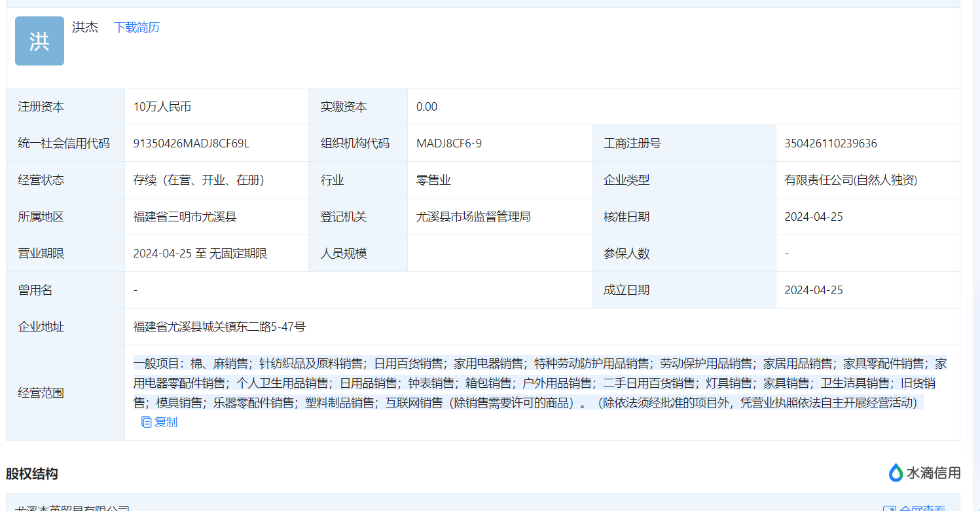980x511 pixels.
Task: Click the 统一社会信用代码 label
Action: tap(64, 143)
